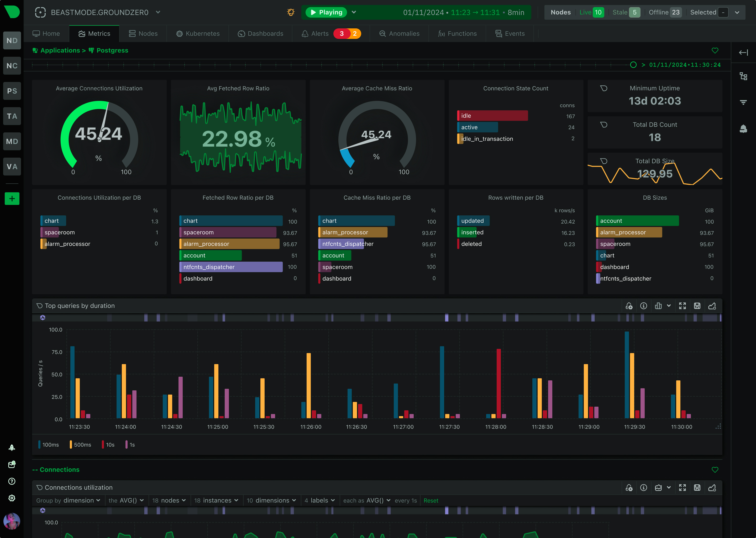This screenshot has width=756, height=538.
Task: Click the green playhead marker on the timeline
Action: (634, 65)
